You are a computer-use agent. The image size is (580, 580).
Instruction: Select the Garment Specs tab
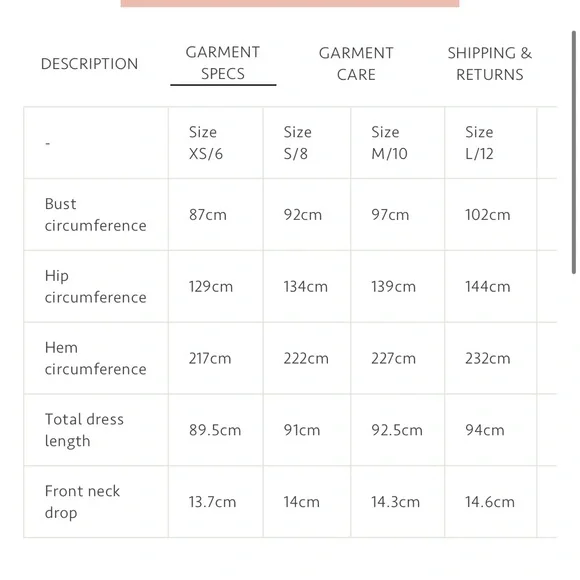click(223, 63)
